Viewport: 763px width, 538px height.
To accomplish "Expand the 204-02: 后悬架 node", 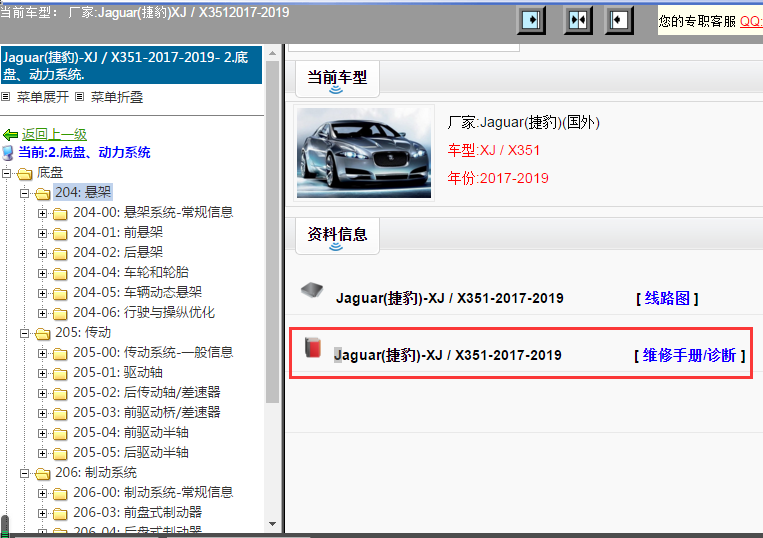I will pyautogui.click(x=42, y=253).
